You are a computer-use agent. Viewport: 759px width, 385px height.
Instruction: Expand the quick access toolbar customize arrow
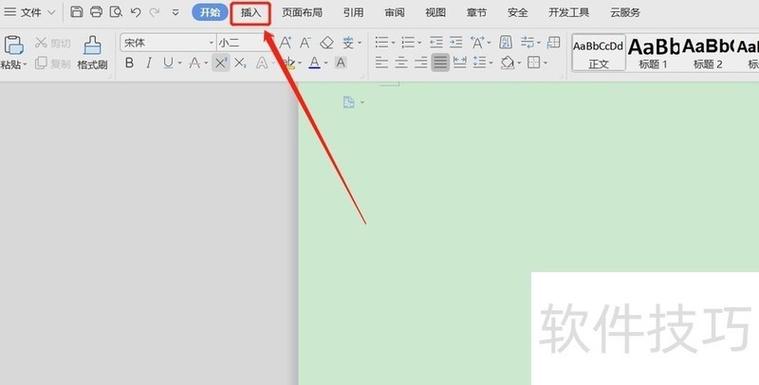point(175,12)
